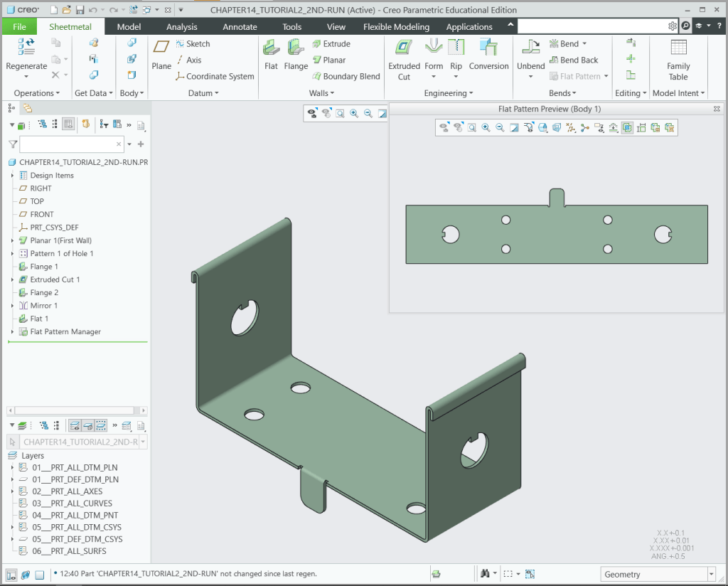Switch to the model tree view tab icon

point(11,108)
